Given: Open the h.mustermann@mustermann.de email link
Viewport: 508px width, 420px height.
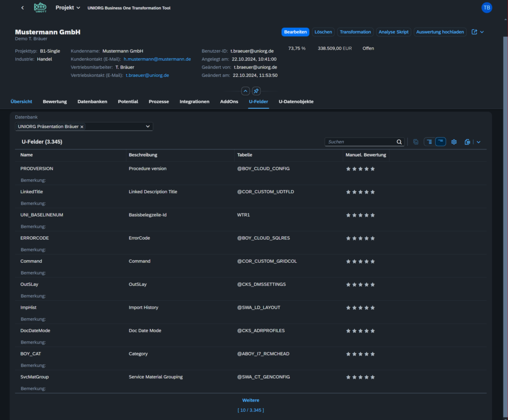Looking at the screenshot, I should click(157, 59).
